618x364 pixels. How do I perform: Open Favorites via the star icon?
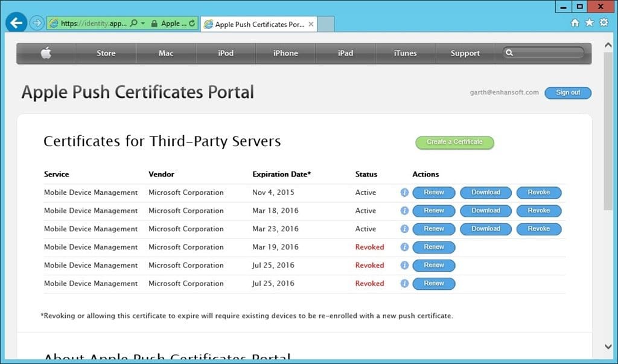[589, 23]
